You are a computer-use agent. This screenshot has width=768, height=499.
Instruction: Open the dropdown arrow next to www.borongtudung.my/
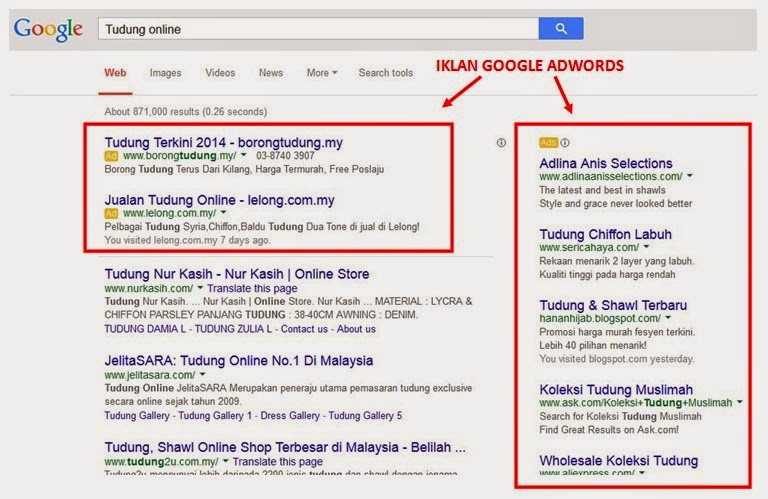tap(243, 155)
